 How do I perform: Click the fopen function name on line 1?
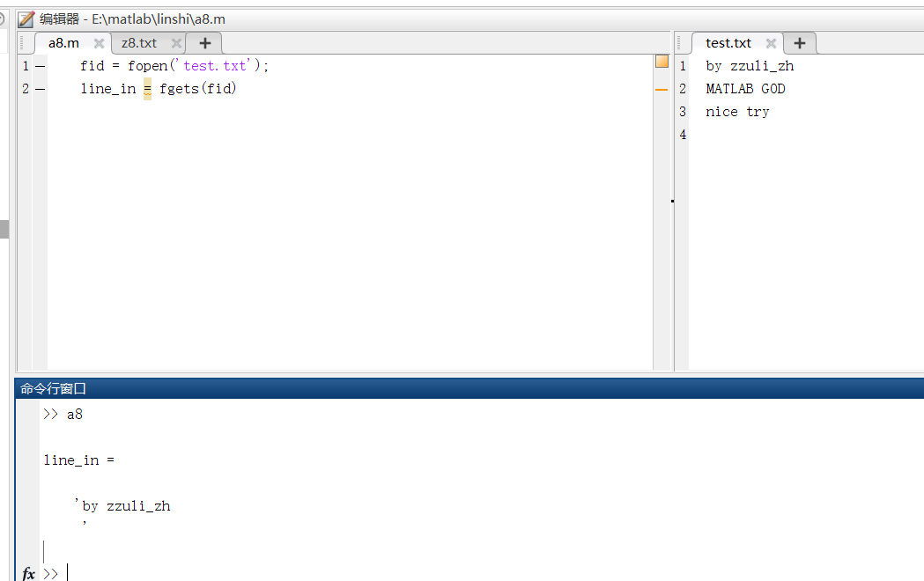[x=148, y=66]
